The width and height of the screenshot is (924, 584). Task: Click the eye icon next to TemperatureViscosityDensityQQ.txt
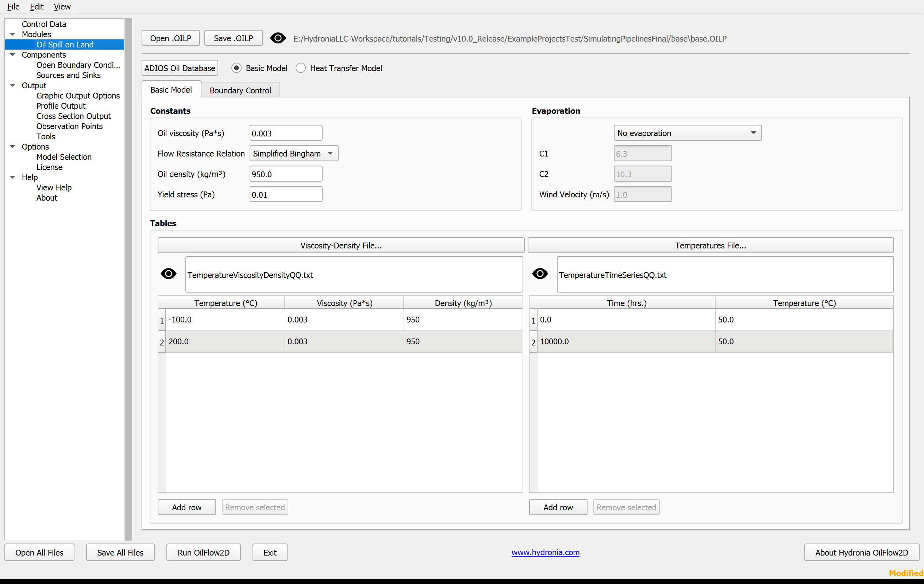click(x=169, y=274)
